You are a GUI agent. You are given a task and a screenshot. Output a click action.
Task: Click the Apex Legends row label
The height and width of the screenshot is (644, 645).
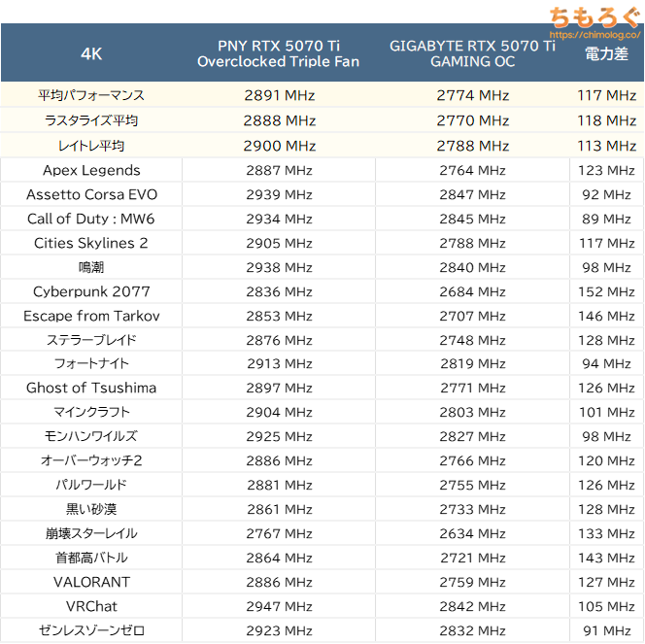click(91, 170)
